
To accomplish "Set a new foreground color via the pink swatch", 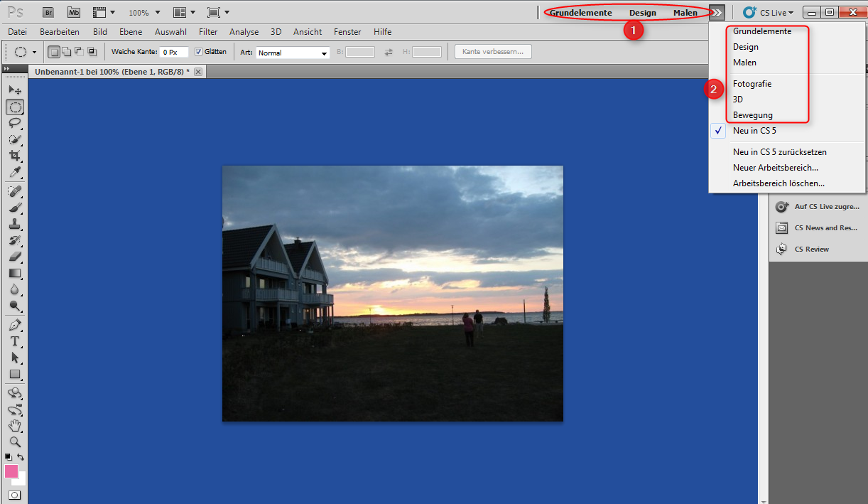I will [x=11, y=471].
